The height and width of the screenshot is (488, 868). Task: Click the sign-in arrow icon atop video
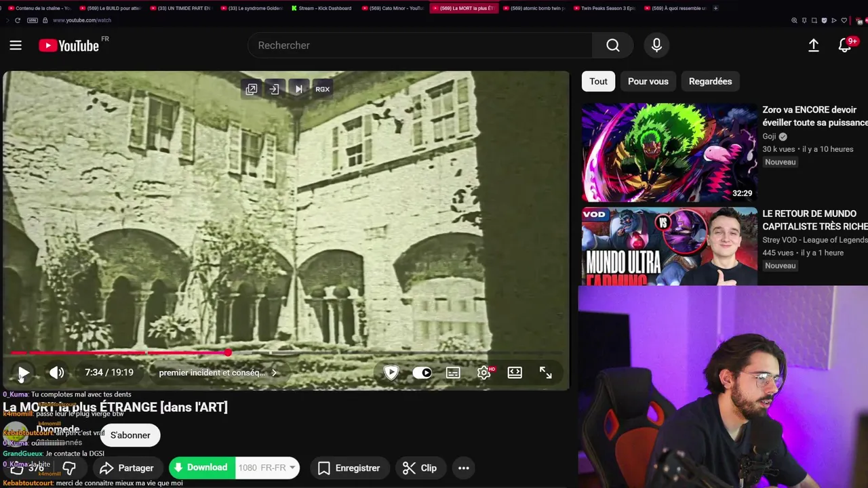coord(275,89)
